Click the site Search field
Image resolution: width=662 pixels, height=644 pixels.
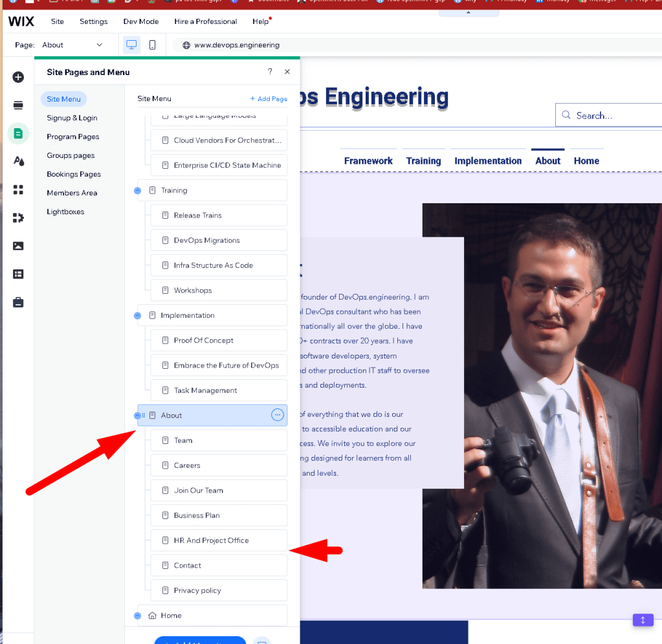pos(608,115)
